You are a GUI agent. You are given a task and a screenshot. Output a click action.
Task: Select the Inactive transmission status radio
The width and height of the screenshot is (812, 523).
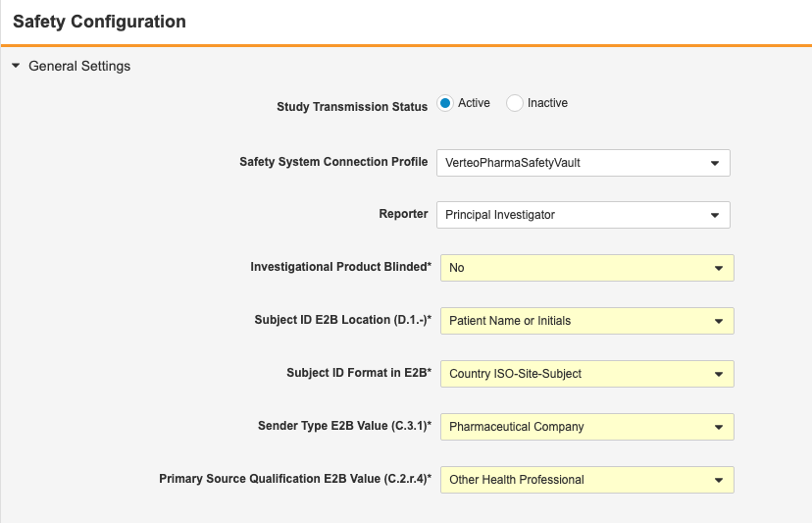coord(515,103)
